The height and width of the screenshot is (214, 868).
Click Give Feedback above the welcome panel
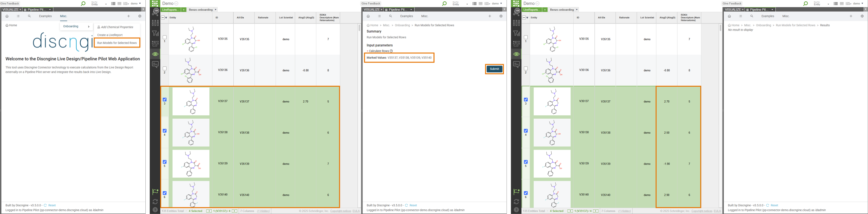(10, 3)
